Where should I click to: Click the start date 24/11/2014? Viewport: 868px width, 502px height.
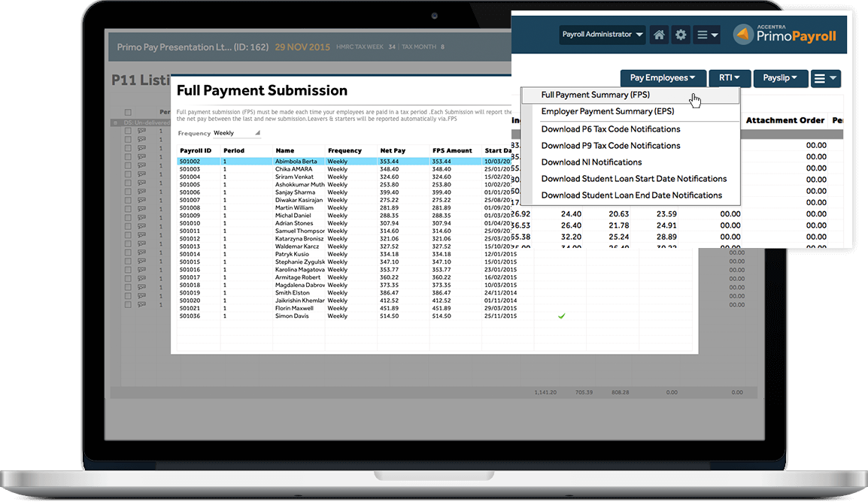[500, 293]
